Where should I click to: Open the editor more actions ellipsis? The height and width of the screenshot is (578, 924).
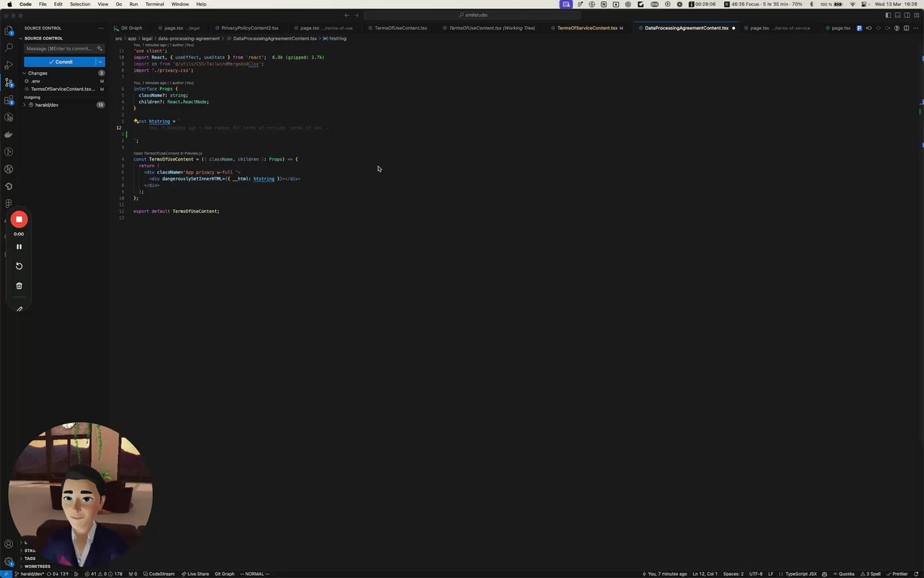coord(915,28)
